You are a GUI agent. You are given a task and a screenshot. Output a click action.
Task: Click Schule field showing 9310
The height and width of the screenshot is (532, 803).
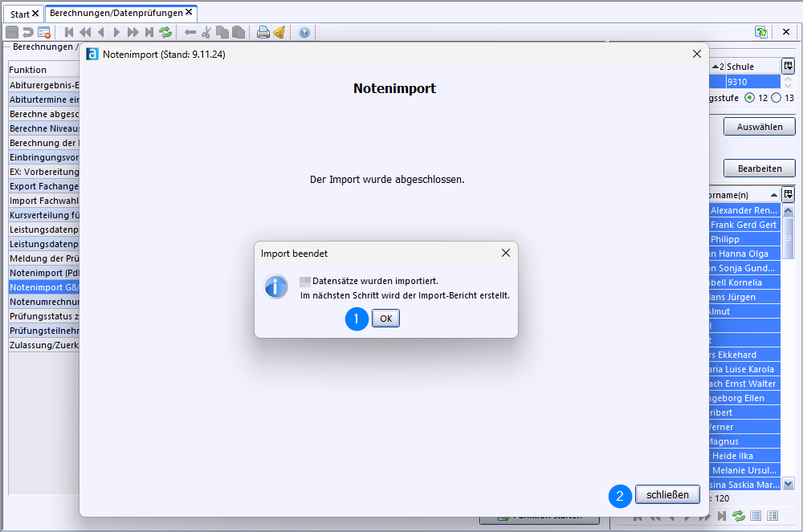(x=753, y=82)
